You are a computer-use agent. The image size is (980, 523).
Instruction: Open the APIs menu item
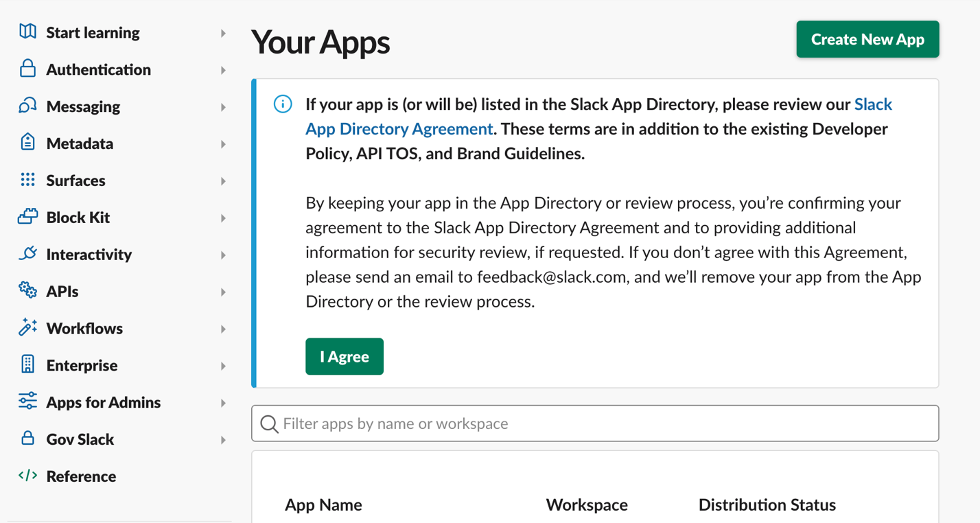pyautogui.click(x=62, y=292)
